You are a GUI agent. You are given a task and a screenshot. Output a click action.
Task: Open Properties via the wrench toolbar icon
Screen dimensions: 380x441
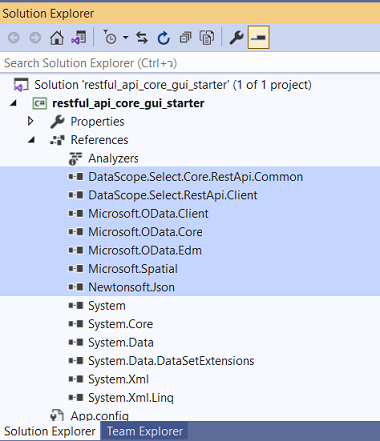[x=237, y=38]
